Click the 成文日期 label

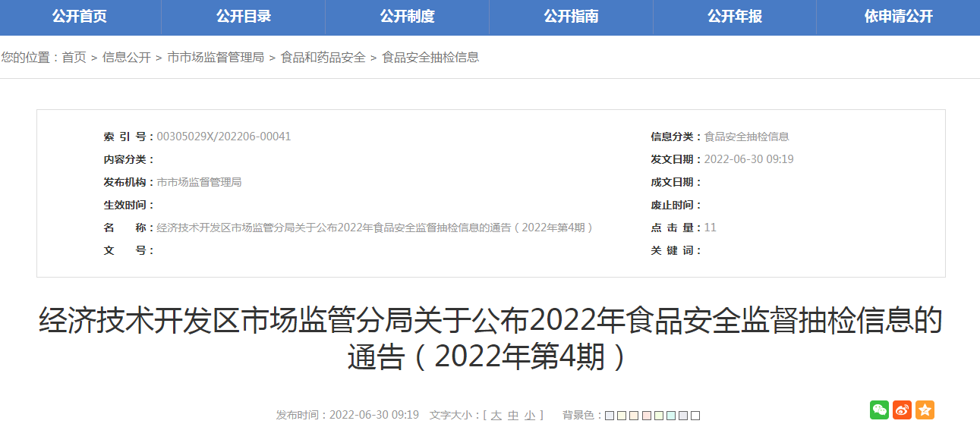click(x=676, y=182)
